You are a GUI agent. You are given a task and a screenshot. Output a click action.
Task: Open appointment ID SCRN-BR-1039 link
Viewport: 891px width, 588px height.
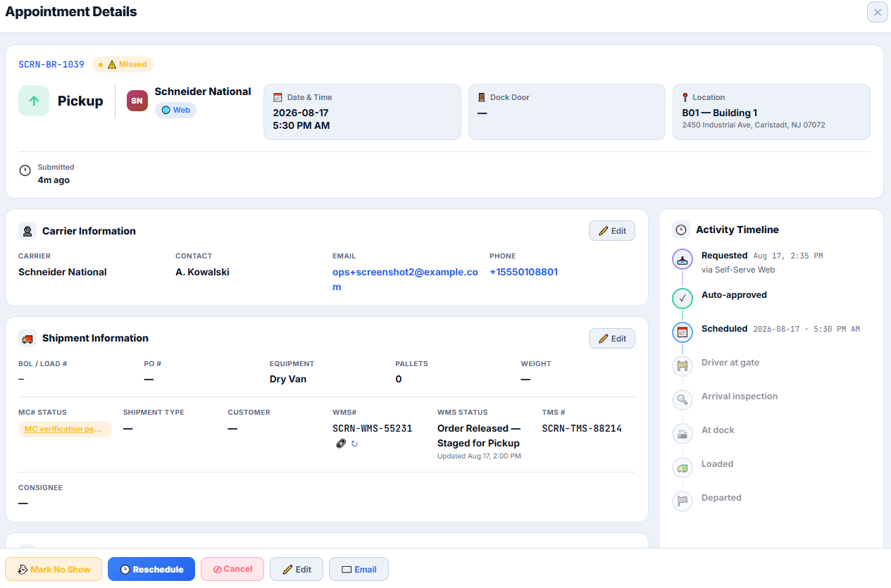click(51, 64)
